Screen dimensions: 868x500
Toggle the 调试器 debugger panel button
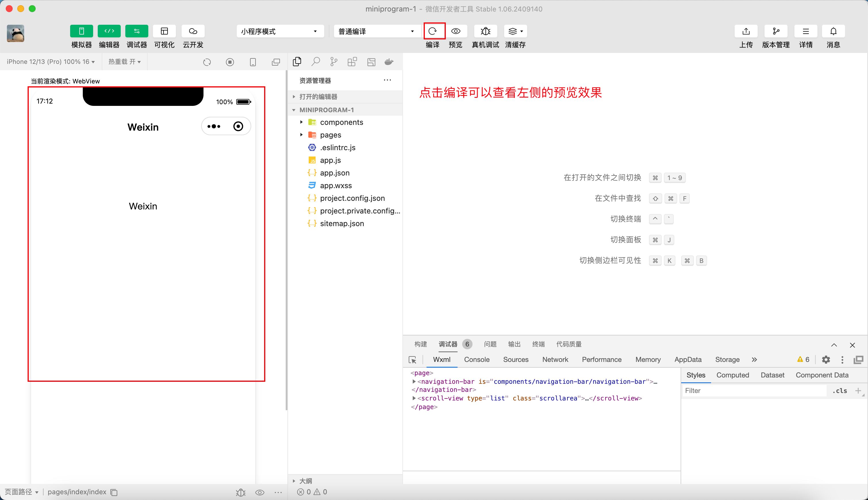[x=137, y=31]
